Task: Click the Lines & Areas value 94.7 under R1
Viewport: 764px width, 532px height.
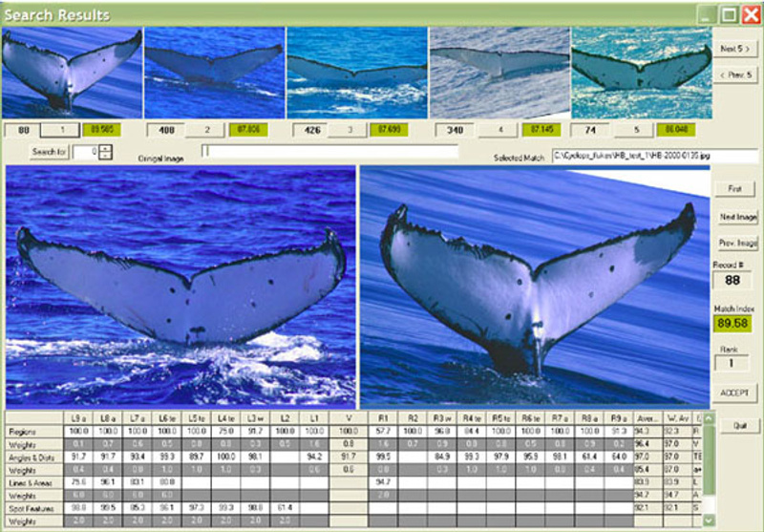Action: (384, 483)
